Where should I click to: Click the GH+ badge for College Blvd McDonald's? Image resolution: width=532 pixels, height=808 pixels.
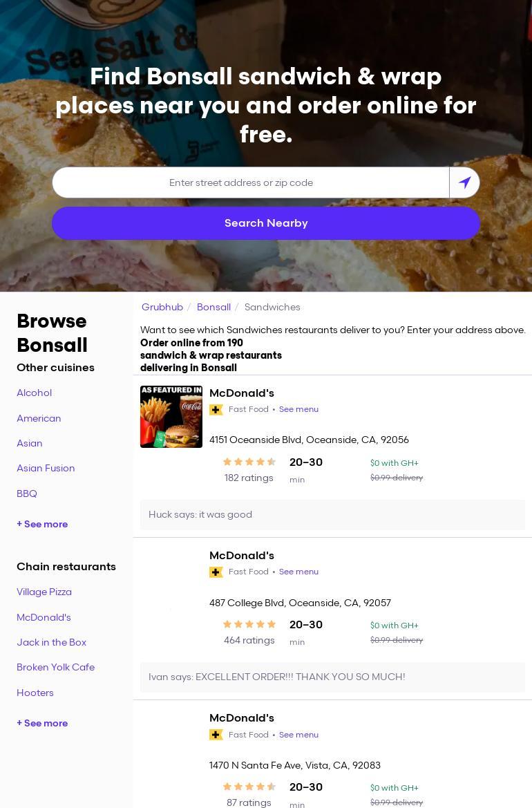(x=216, y=572)
